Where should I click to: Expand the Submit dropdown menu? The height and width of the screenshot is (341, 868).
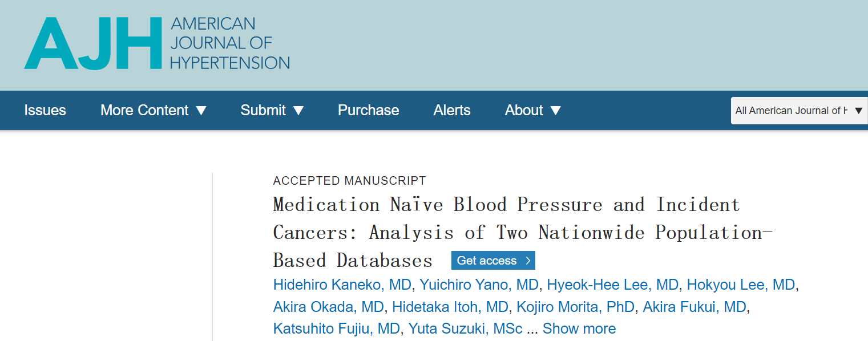[x=272, y=110]
